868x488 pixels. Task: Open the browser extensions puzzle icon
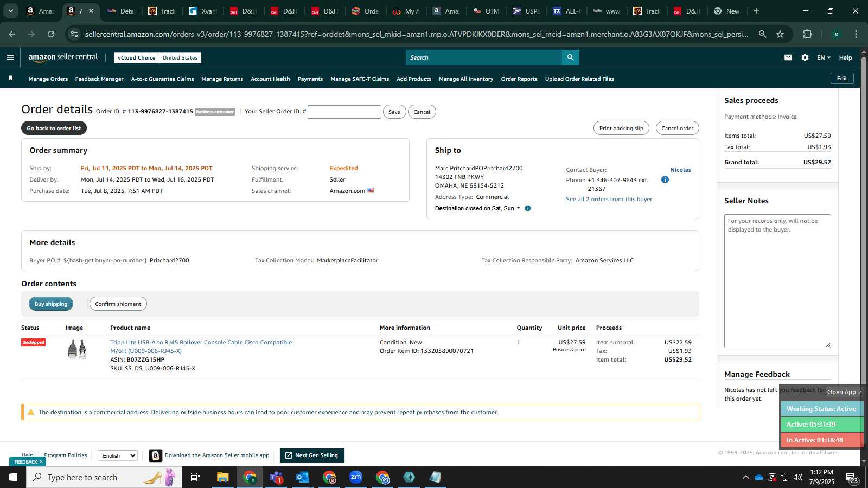click(x=807, y=34)
